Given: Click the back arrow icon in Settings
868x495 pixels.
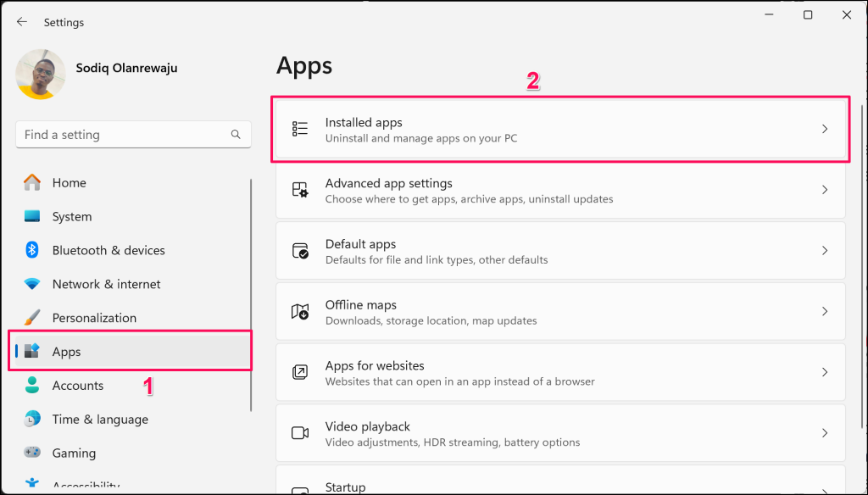Looking at the screenshot, I should point(22,22).
